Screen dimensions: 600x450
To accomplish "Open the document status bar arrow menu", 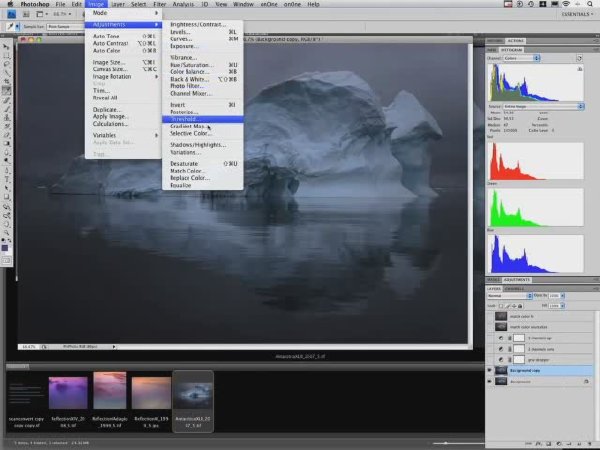I will 114,347.
